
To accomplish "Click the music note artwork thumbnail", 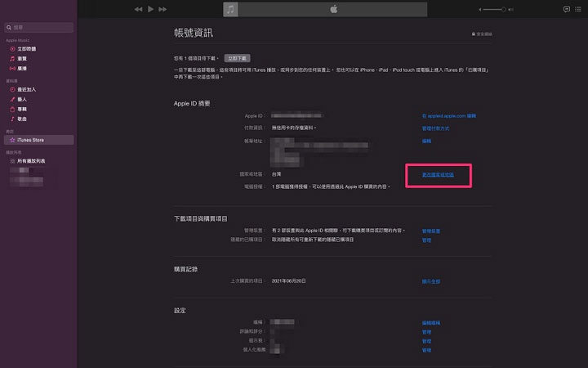I will click(230, 9).
